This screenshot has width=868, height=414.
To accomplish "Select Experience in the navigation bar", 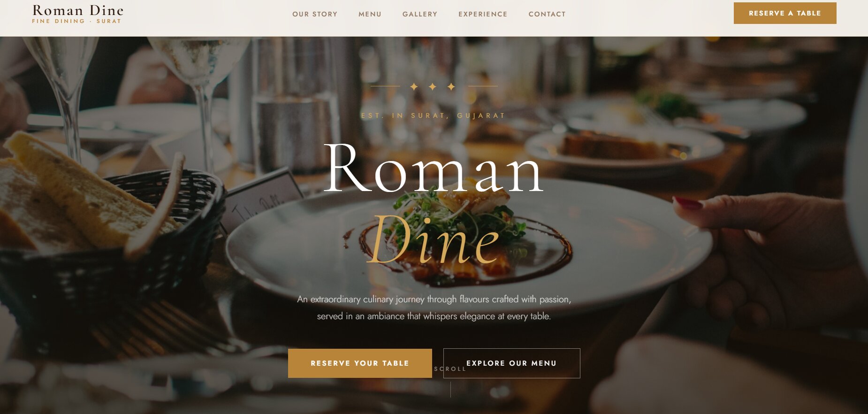I will [483, 14].
